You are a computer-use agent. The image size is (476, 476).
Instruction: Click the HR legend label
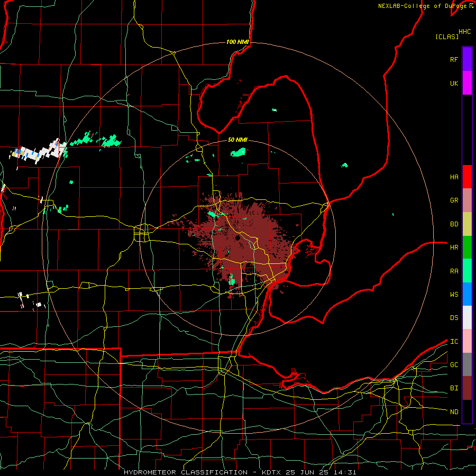pos(454,248)
